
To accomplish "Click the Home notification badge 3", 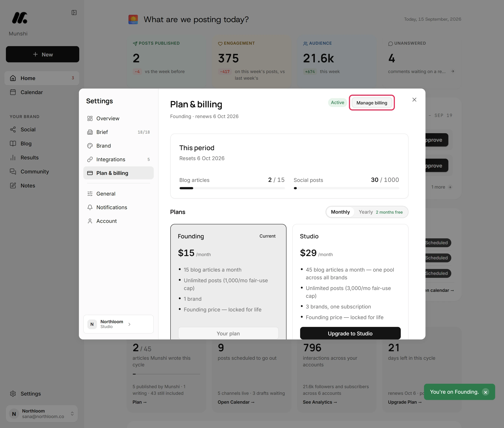I will click(73, 78).
